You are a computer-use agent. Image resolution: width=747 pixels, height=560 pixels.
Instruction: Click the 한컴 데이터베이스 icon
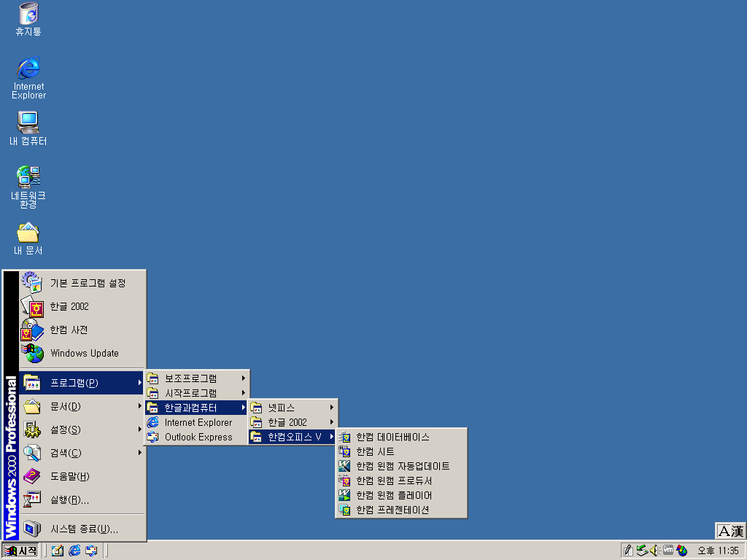pyautogui.click(x=345, y=437)
